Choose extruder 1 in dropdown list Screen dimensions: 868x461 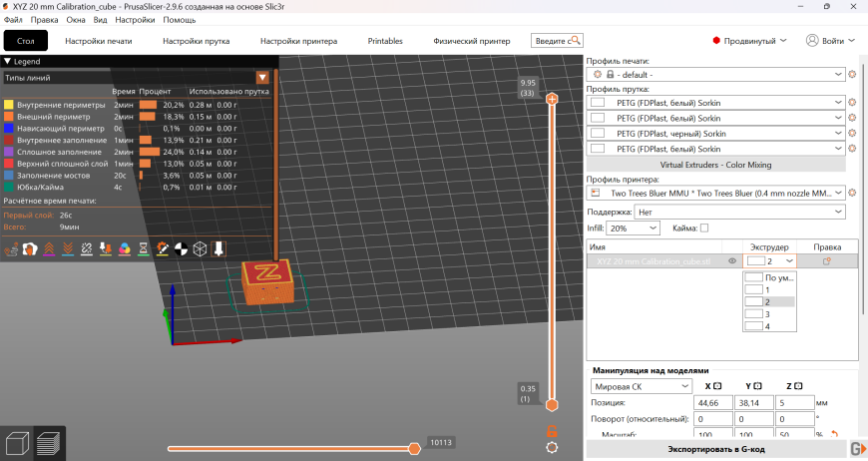[769, 290]
